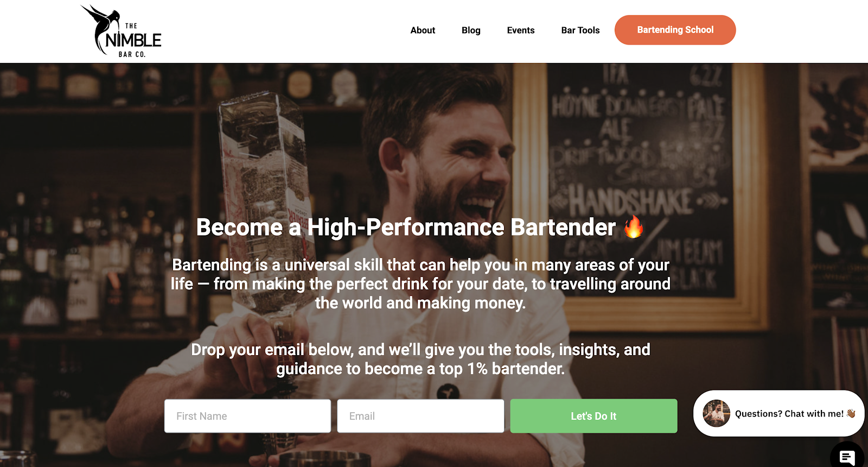Click the waving hand emoji in chat bubble
868x467 pixels.
click(x=851, y=413)
